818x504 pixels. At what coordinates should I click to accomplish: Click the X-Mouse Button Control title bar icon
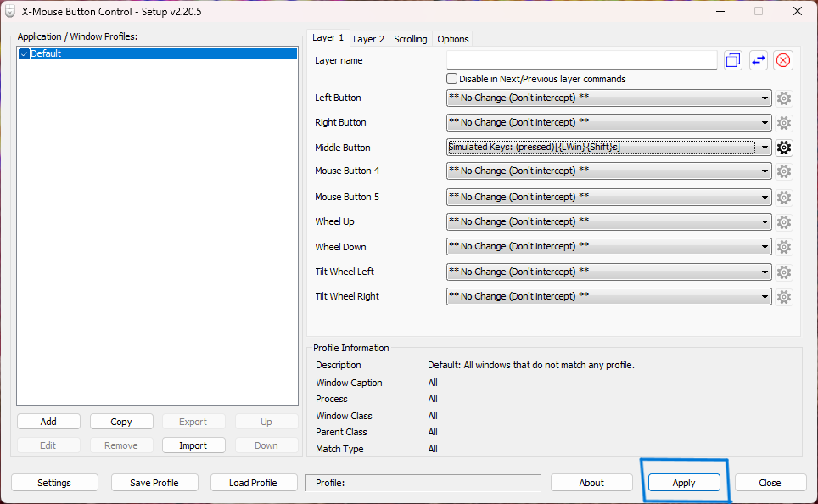[10, 12]
